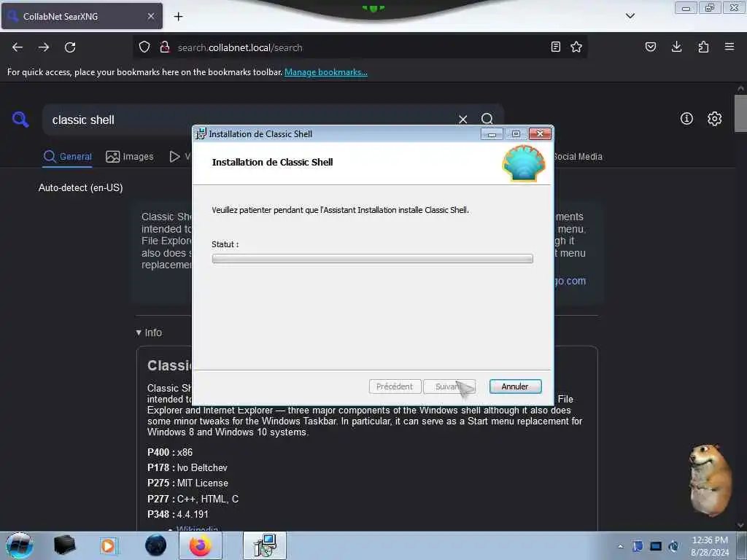The image size is (747, 560).
Task: Click the installer title bar icon
Action: click(x=201, y=134)
